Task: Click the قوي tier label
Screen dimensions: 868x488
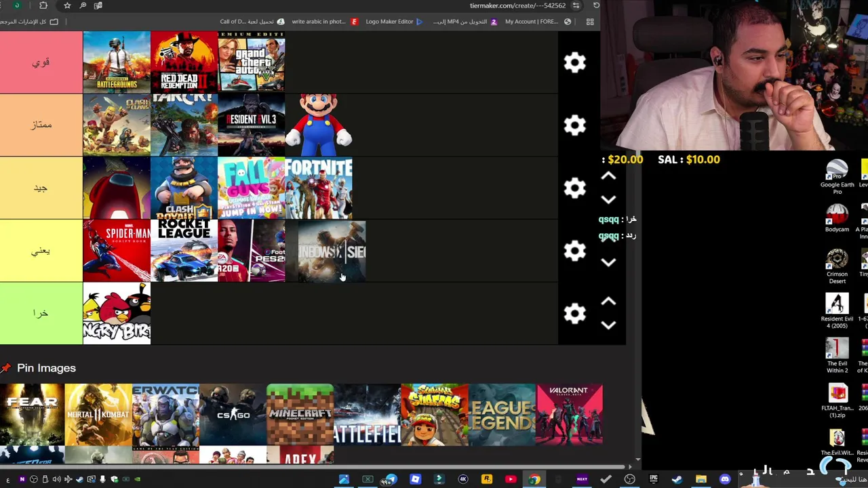Action: coord(41,62)
